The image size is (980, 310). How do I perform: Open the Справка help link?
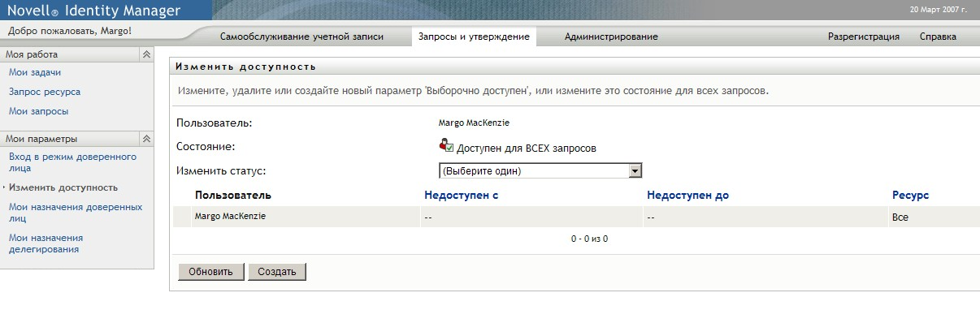(938, 37)
